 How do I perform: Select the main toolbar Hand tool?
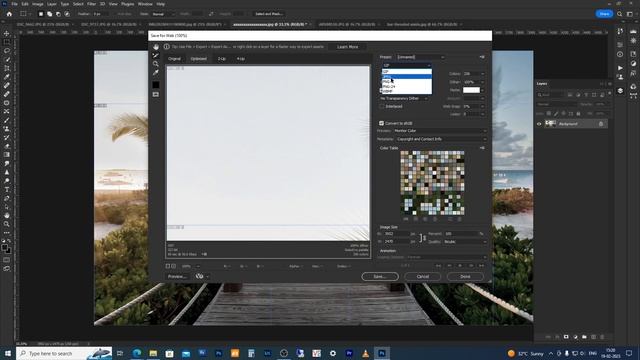tap(7, 215)
